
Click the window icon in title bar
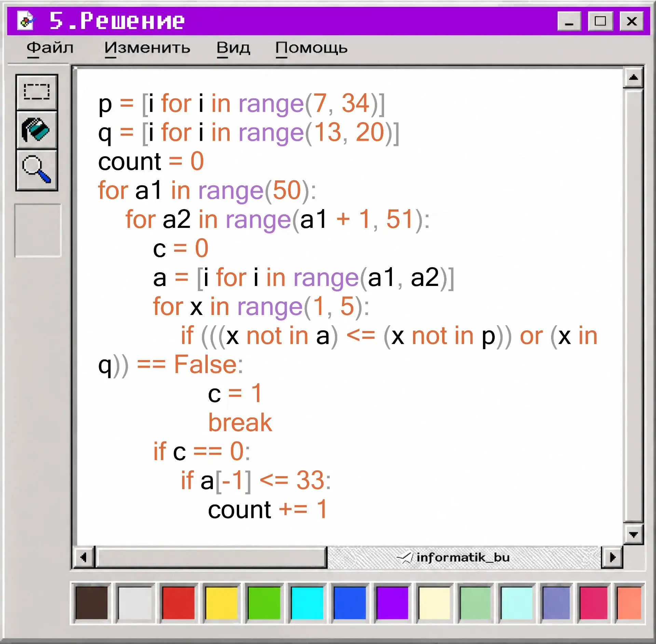pos(26,20)
